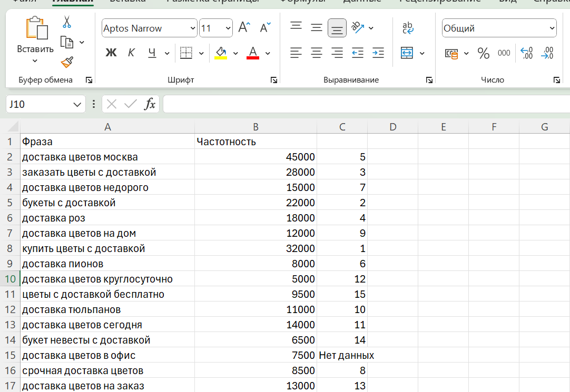The image size is (570, 392).
Task: Apply 000 thousands separator style
Action: (x=504, y=53)
